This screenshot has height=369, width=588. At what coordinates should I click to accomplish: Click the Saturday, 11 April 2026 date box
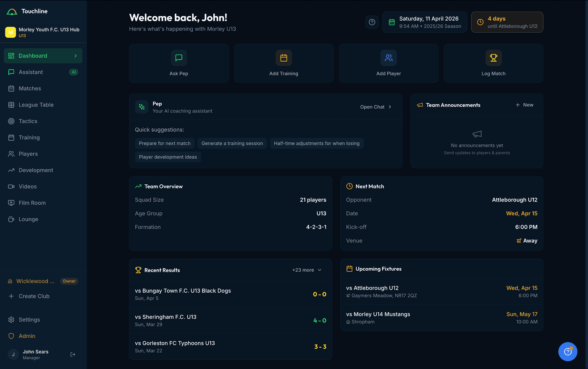pyautogui.click(x=425, y=22)
